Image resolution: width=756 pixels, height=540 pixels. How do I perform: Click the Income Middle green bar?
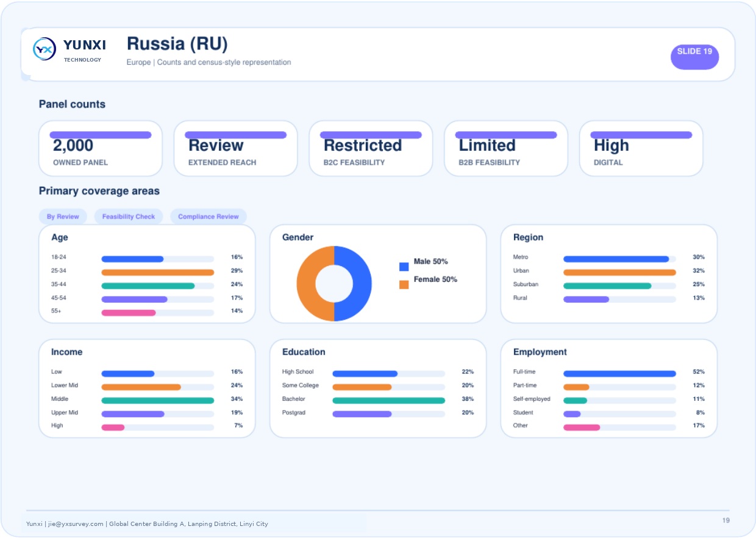(158, 400)
